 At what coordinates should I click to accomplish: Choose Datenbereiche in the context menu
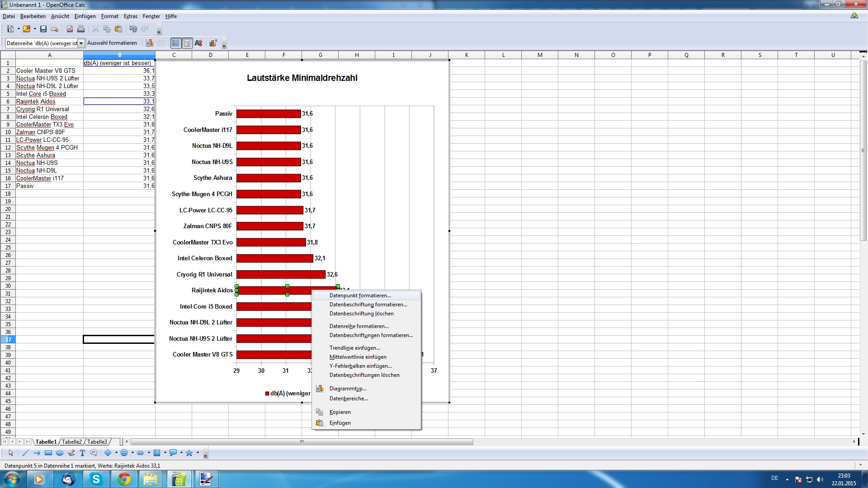click(366, 399)
